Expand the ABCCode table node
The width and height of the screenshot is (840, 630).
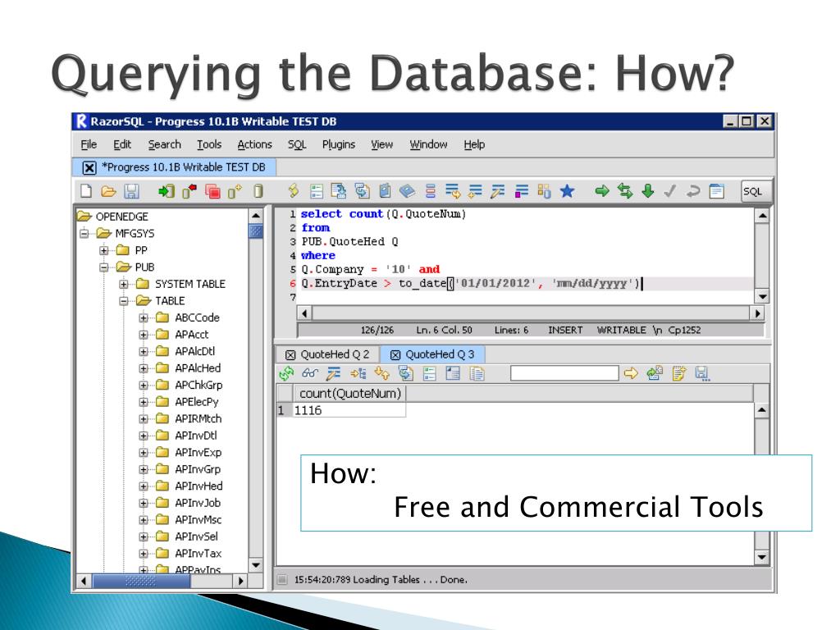click(144, 318)
